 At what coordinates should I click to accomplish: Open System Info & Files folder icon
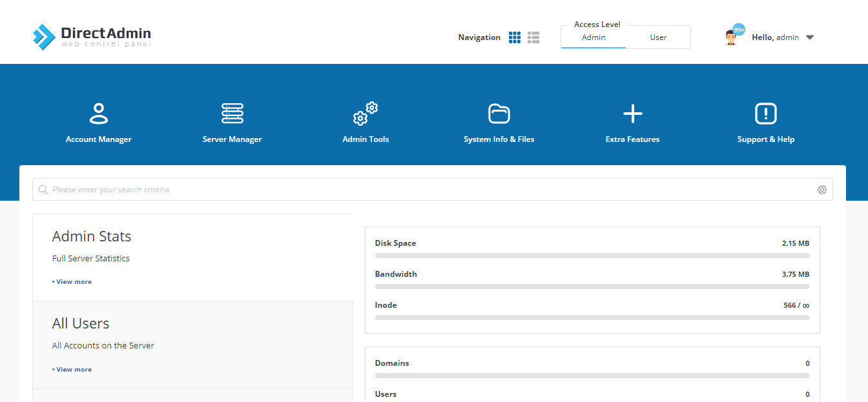pos(499,114)
